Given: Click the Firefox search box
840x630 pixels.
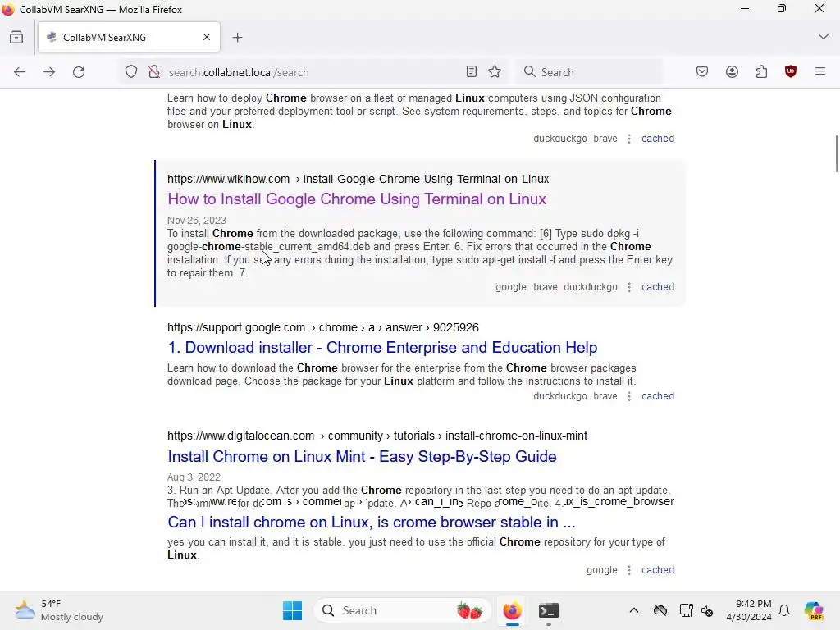Looking at the screenshot, I should point(589,72).
